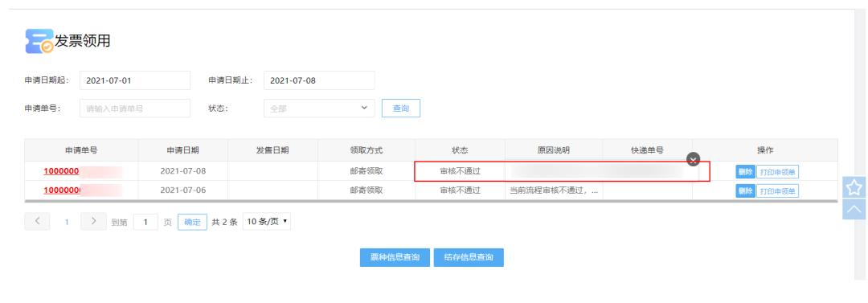Screen dimensions: 868x303
Task: Click the 当前流程审核不通过 reason cell
Action: [x=554, y=190]
